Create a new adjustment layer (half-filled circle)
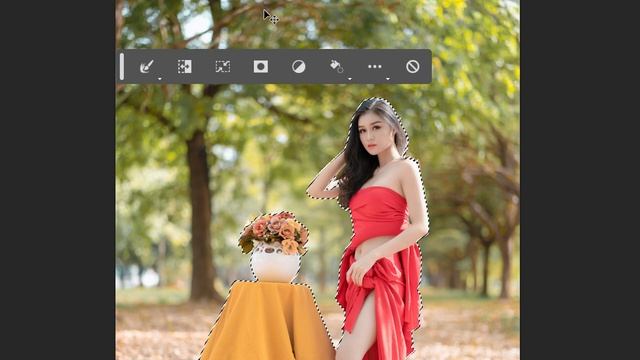Viewport: 640px width, 360px height. tap(299, 67)
